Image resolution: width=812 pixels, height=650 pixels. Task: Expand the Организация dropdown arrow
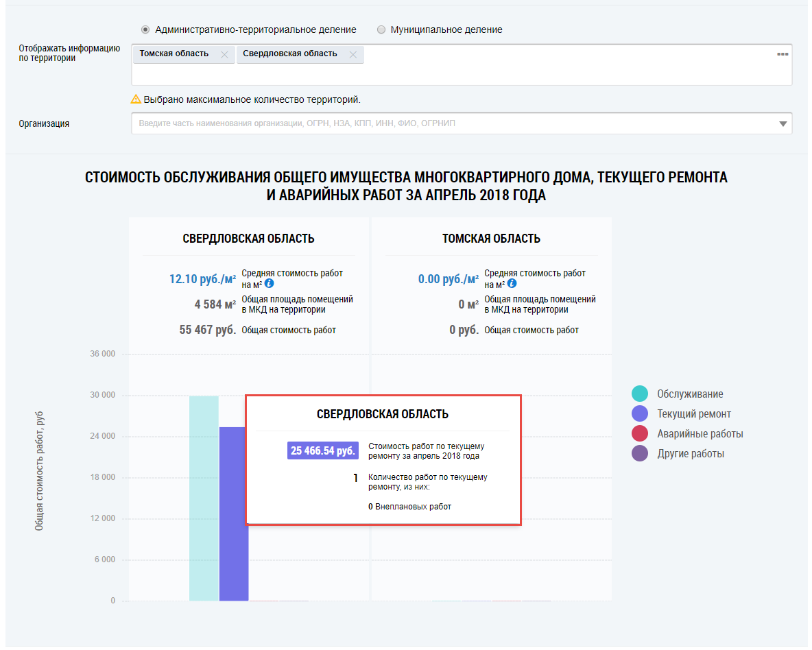(783, 124)
